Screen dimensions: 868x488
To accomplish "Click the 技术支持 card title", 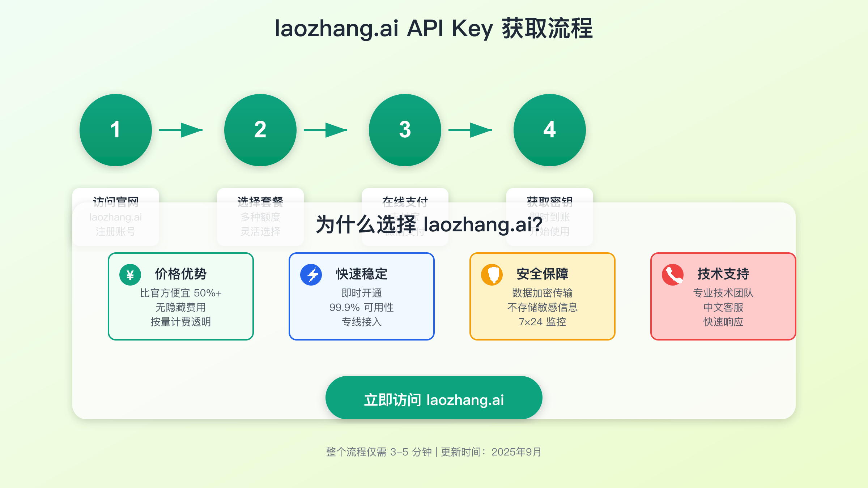I will [723, 274].
